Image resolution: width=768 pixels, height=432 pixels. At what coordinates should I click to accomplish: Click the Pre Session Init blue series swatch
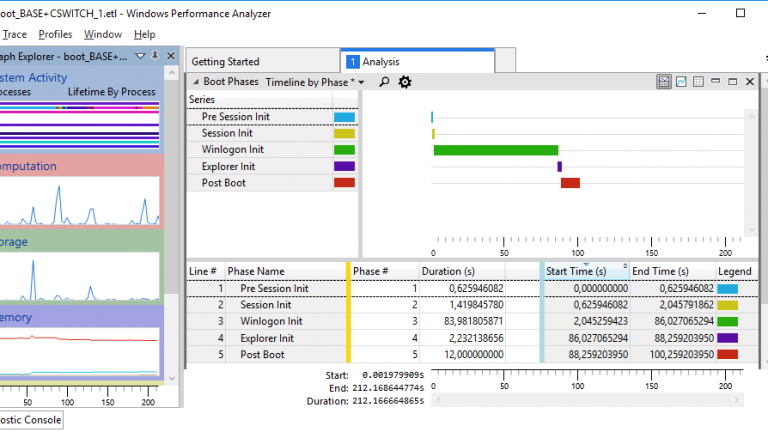tap(344, 117)
